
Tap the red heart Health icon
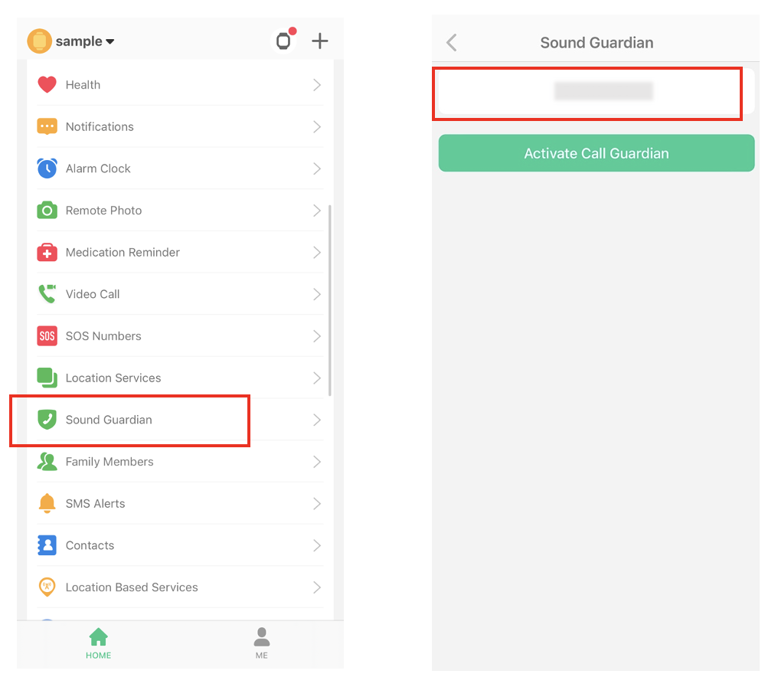pos(47,85)
